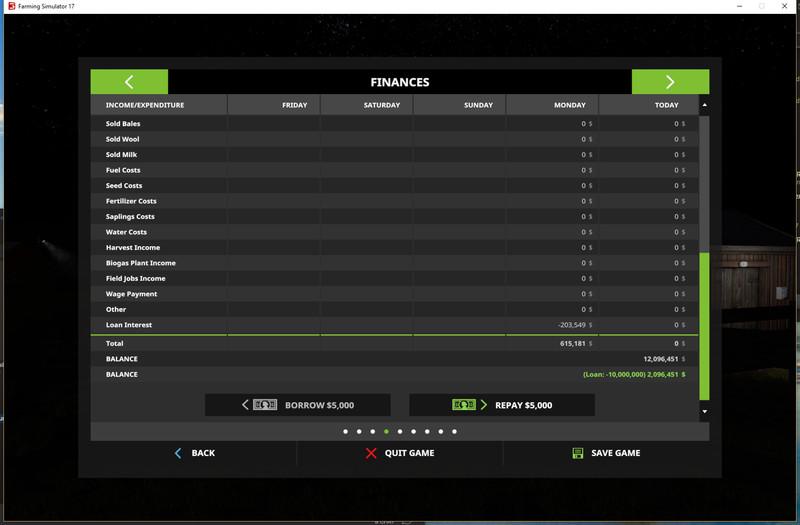Screen dimensions: 800x525
Task: Click the Monday column header
Action: [x=552, y=105]
